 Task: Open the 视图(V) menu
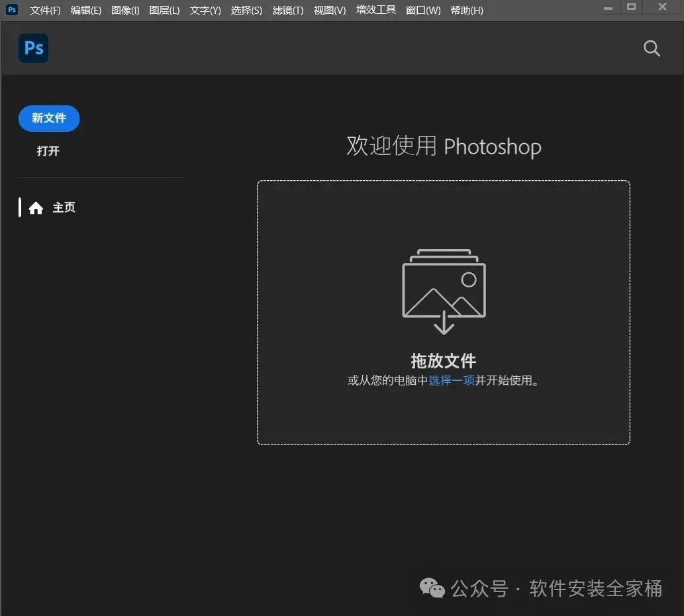(330, 10)
